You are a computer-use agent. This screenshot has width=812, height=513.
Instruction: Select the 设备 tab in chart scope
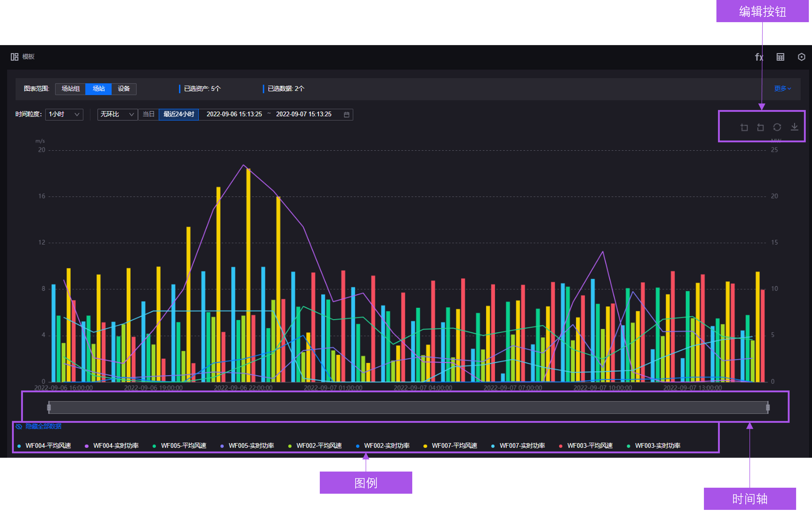pyautogui.click(x=124, y=89)
